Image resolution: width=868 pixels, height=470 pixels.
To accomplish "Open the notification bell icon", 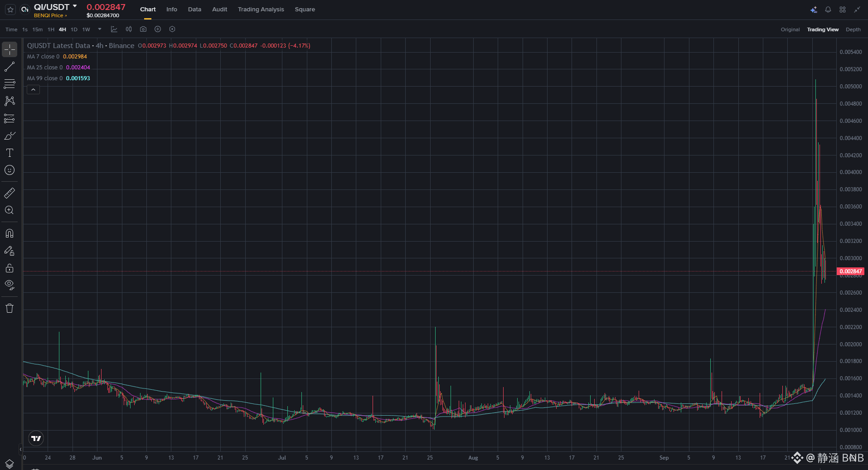I will [x=828, y=10].
